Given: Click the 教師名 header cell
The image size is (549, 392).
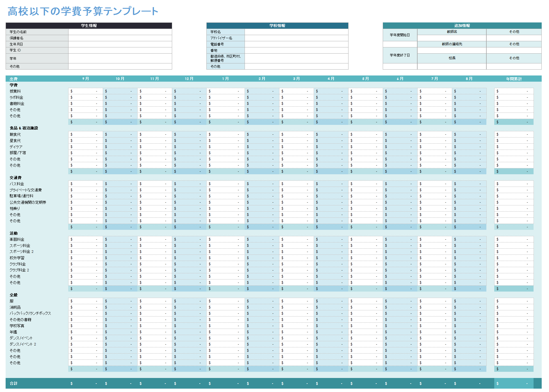Looking at the screenshot, I should point(452,32).
